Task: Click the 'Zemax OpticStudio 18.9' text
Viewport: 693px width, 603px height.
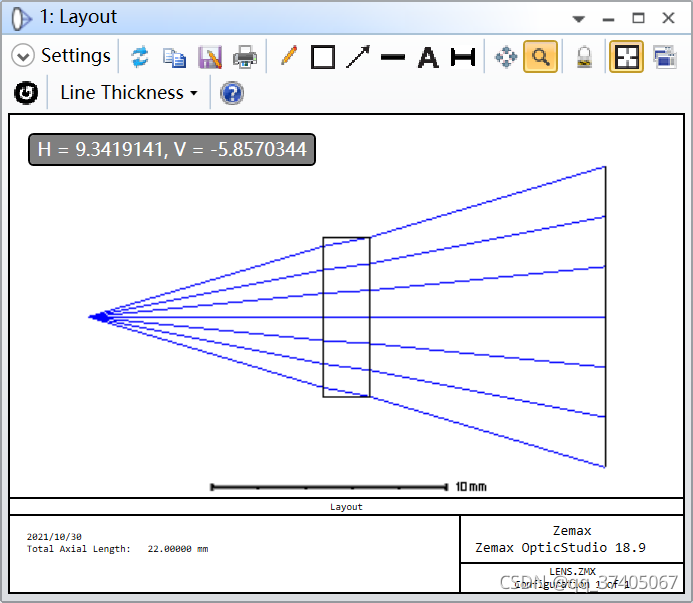Action: click(x=560, y=548)
